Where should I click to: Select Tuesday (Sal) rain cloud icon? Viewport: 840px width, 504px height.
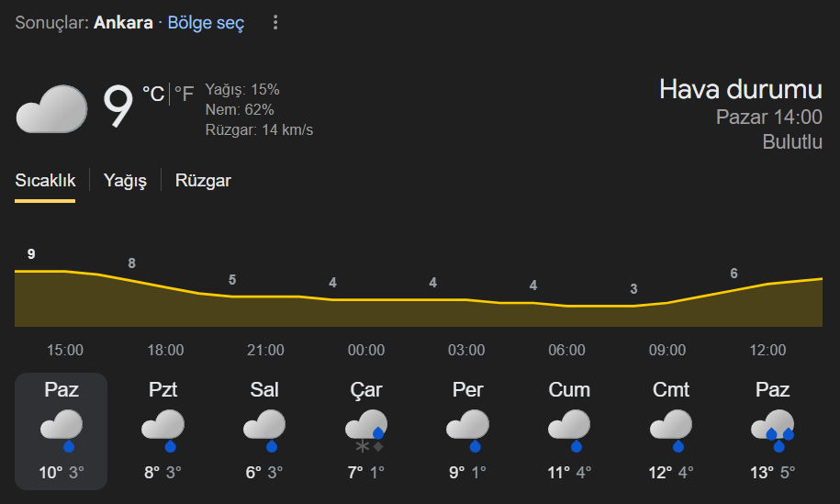coord(264,428)
